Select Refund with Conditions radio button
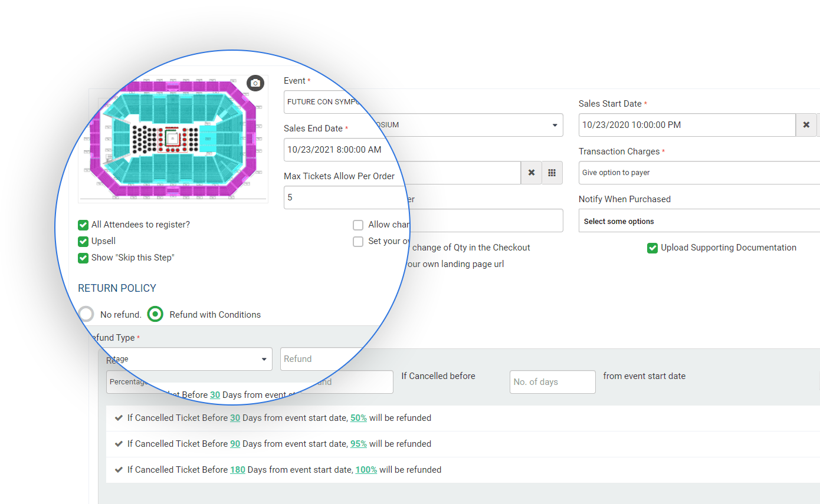 tap(155, 314)
